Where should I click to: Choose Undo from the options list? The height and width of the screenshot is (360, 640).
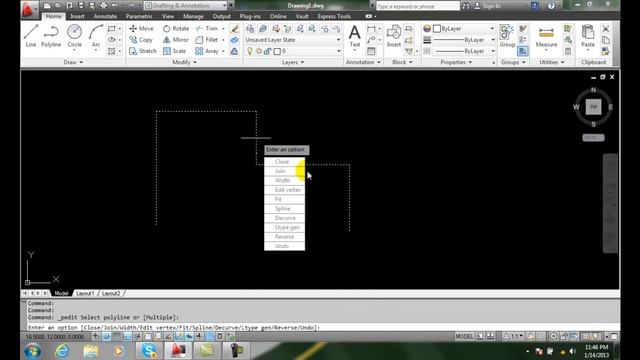(x=284, y=246)
